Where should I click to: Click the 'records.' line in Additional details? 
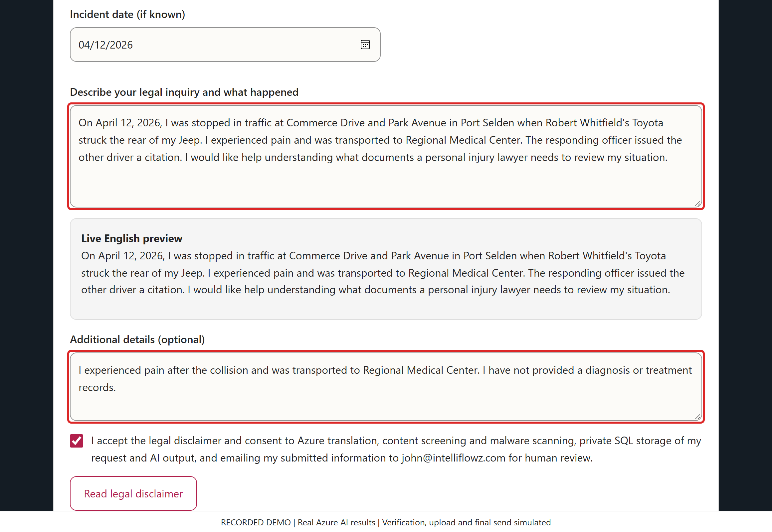point(97,387)
